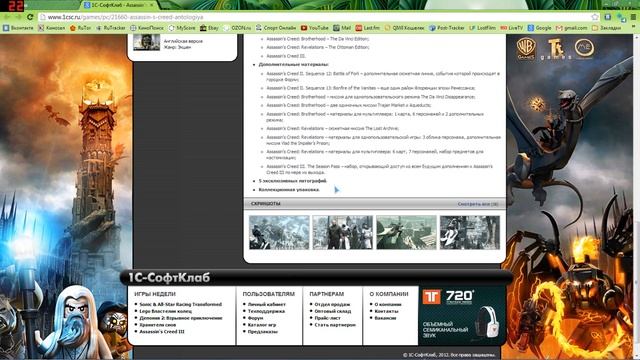Open 'Assassin's Creed III' footer link

coord(162,332)
